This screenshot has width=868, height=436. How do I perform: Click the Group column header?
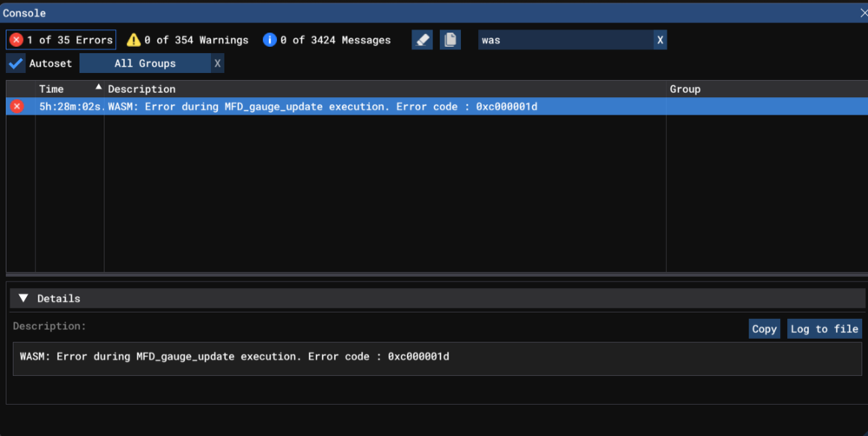(685, 89)
